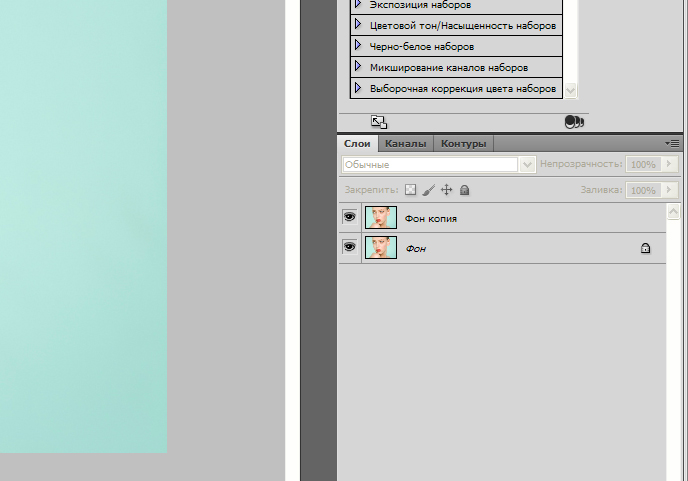The width and height of the screenshot is (688, 481).
Task: Expand the Черно-белое наборов presets
Action: [x=358, y=46]
